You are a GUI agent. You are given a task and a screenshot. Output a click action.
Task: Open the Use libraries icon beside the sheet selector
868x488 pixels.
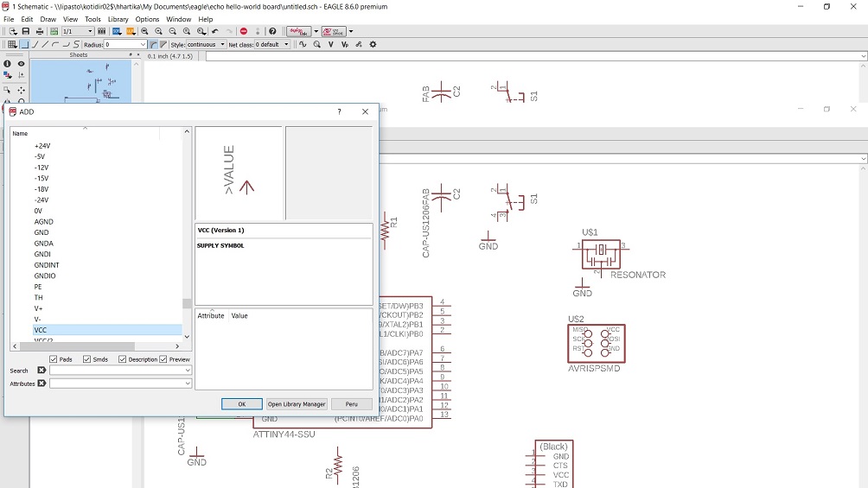(101, 32)
